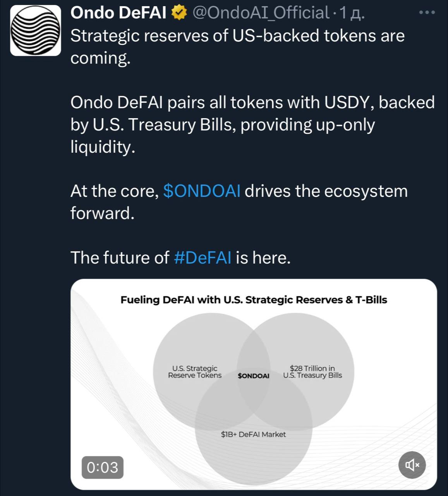Click the "drives the ecosystem forward" text

(x=325, y=191)
